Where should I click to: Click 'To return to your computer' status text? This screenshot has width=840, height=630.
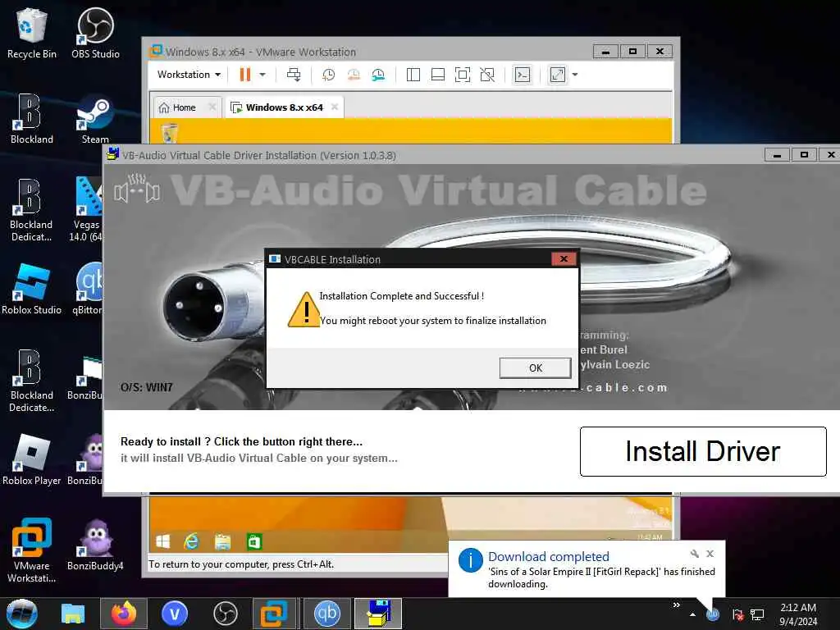click(x=241, y=564)
